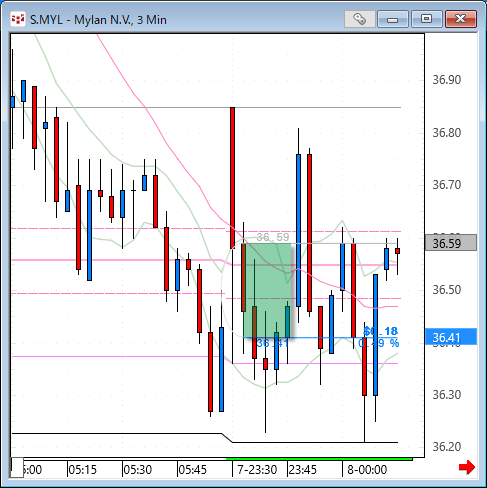Maximize the S.MYL chart window

[x=426, y=19]
